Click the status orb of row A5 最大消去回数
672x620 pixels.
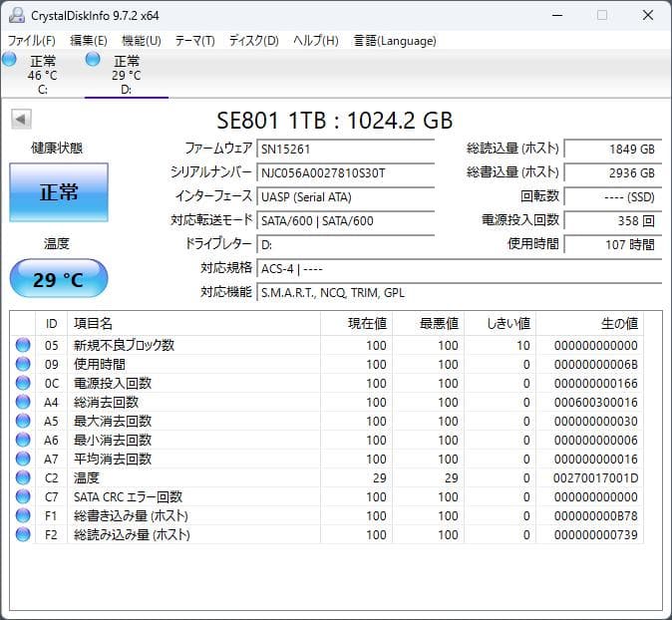click(x=23, y=421)
